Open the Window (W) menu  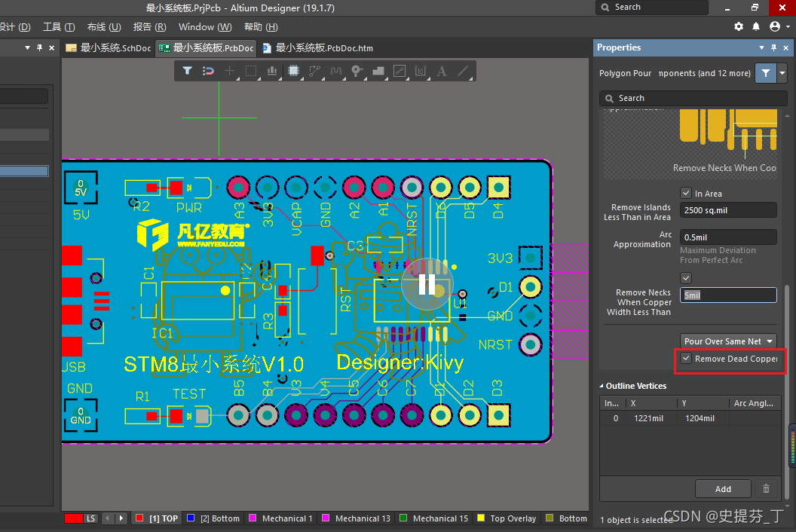pos(205,27)
